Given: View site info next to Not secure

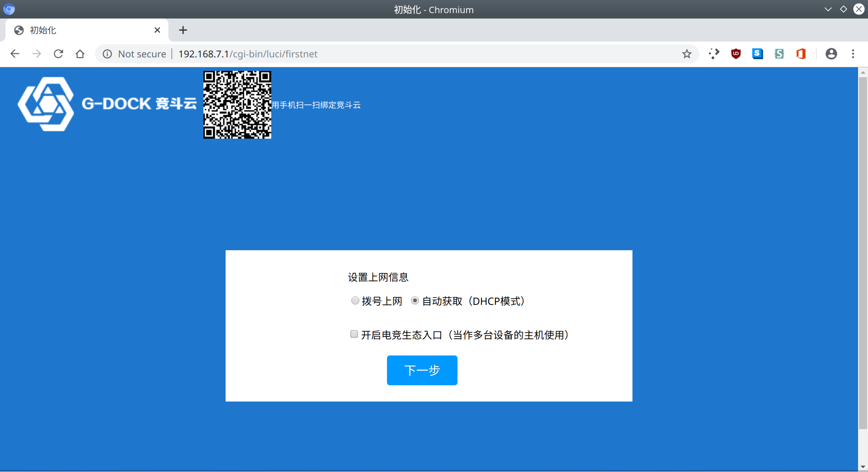Looking at the screenshot, I should [107, 54].
